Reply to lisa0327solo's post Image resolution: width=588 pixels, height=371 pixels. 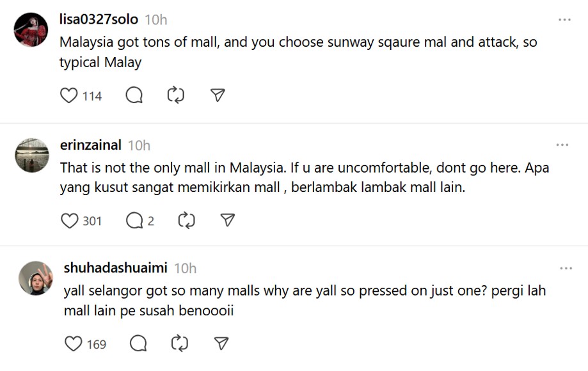[134, 96]
